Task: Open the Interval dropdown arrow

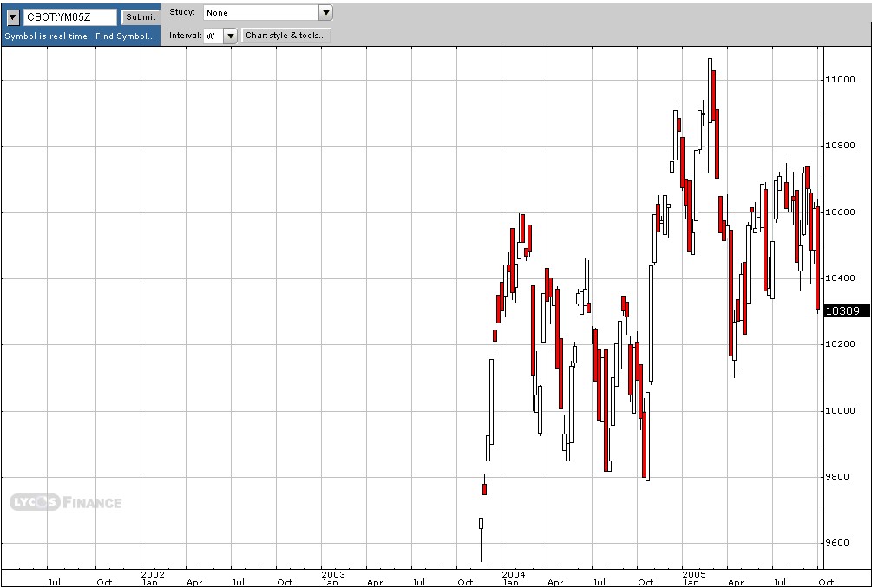Action: (230, 36)
